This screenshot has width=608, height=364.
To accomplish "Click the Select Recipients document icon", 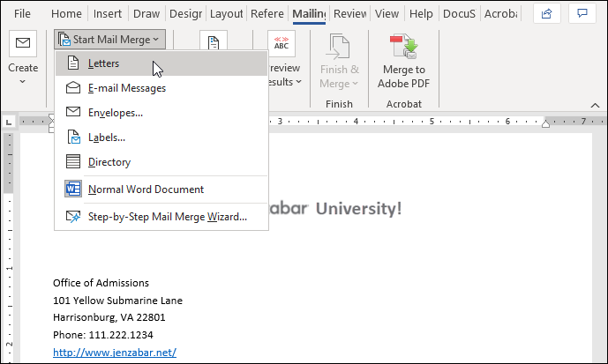I will (213, 44).
